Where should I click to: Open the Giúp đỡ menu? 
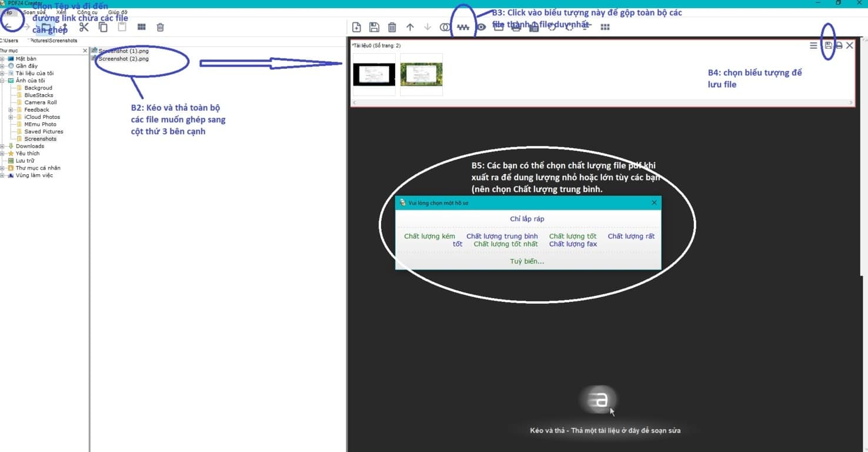pyautogui.click(x=118, y=12)
